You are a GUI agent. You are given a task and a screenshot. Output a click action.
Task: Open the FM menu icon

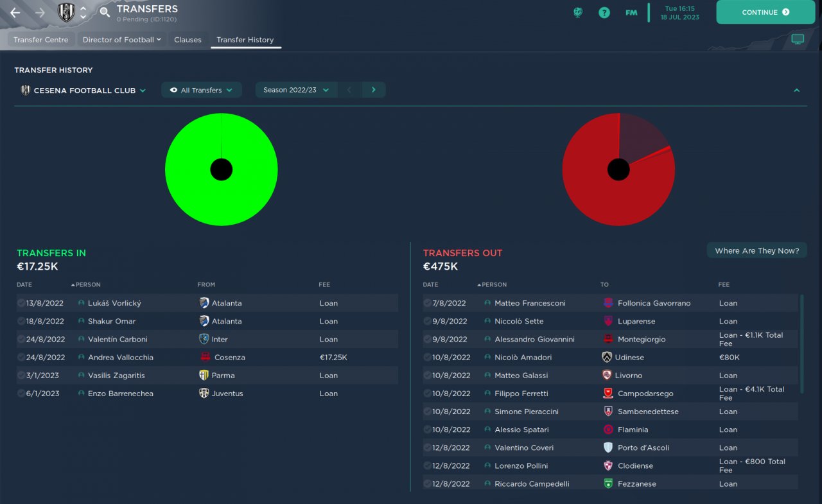pyautogui.click(x=631, y=12)
